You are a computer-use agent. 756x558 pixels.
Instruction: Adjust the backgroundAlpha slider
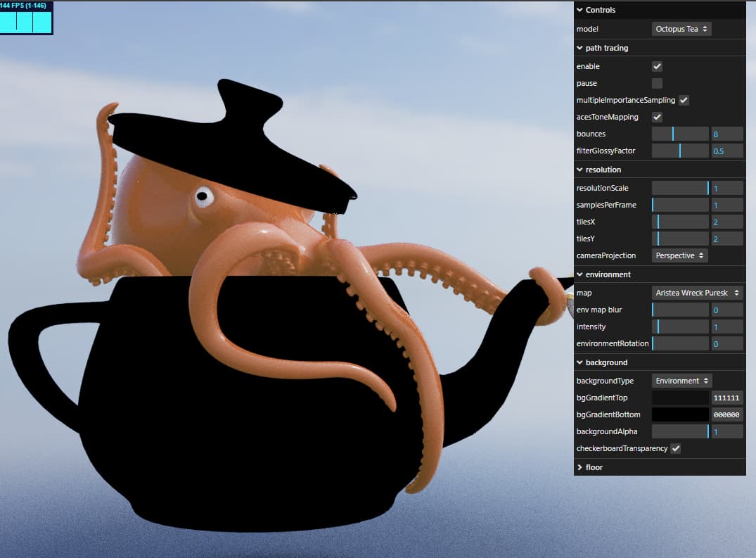[680, 431]
